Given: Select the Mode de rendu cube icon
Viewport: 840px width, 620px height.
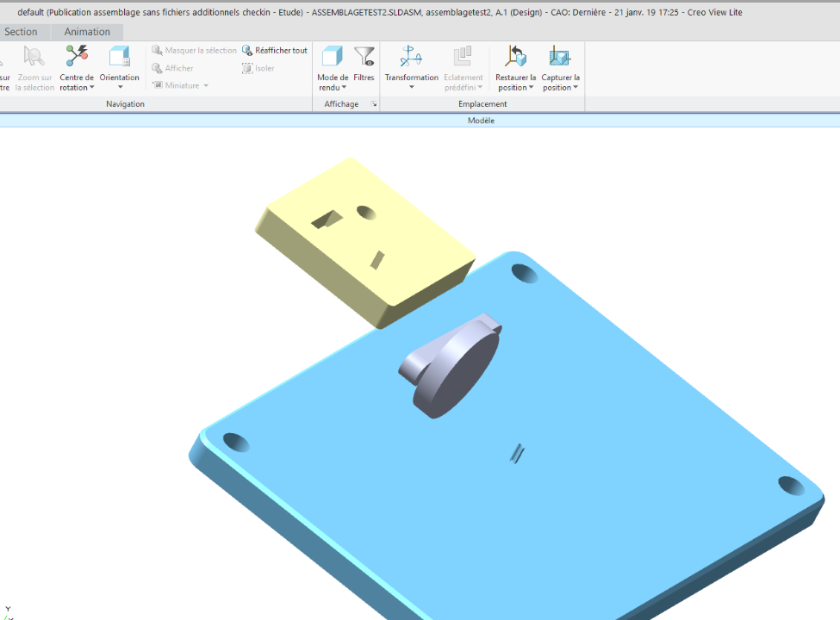Looking at the screenshot, I should tap(333, 56).
